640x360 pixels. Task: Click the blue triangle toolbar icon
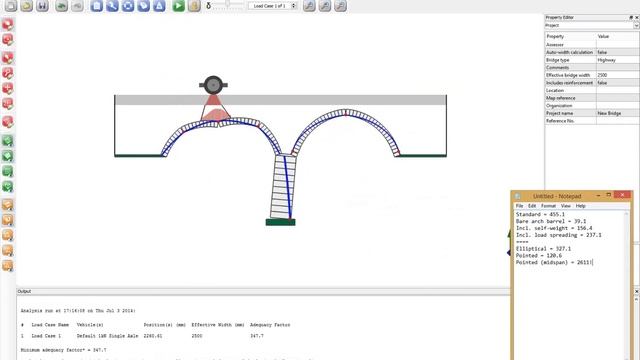pos(159,5)
